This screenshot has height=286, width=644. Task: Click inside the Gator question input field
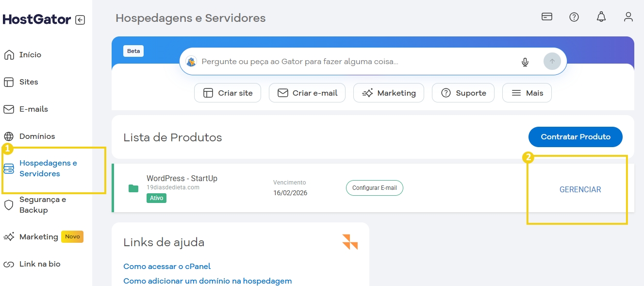(x=340, y=61)
